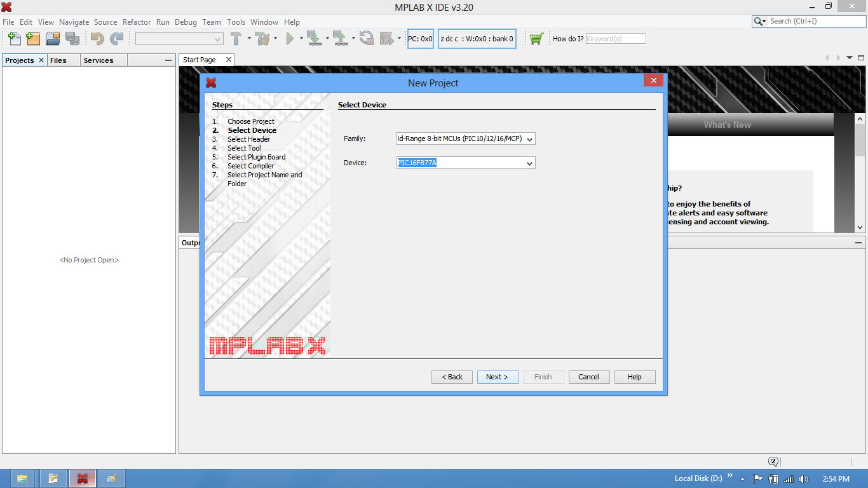Click the clock showing 2:54 PM
This screenshot has width=868, height=488.
pos(836,479)
